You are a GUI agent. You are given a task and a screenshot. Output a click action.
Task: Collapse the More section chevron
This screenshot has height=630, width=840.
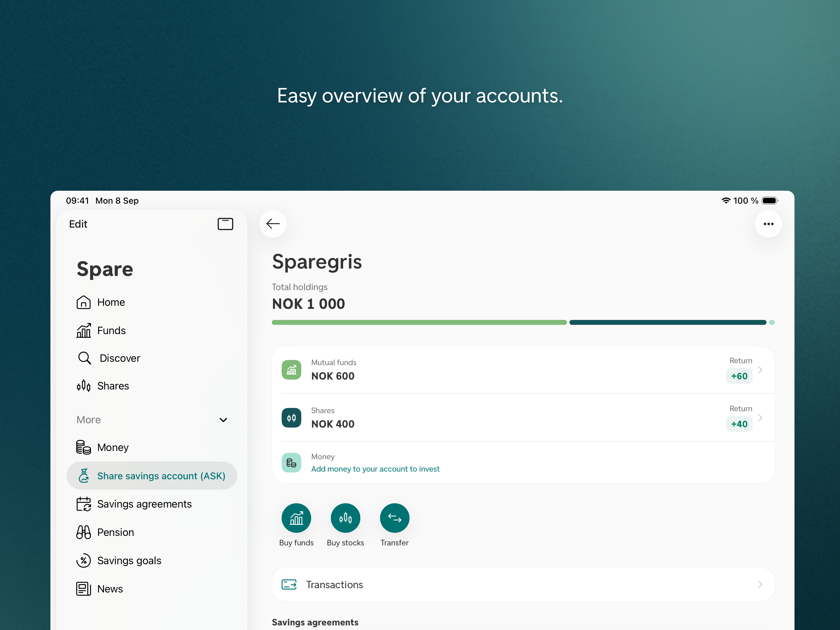[x=223, y=420]
